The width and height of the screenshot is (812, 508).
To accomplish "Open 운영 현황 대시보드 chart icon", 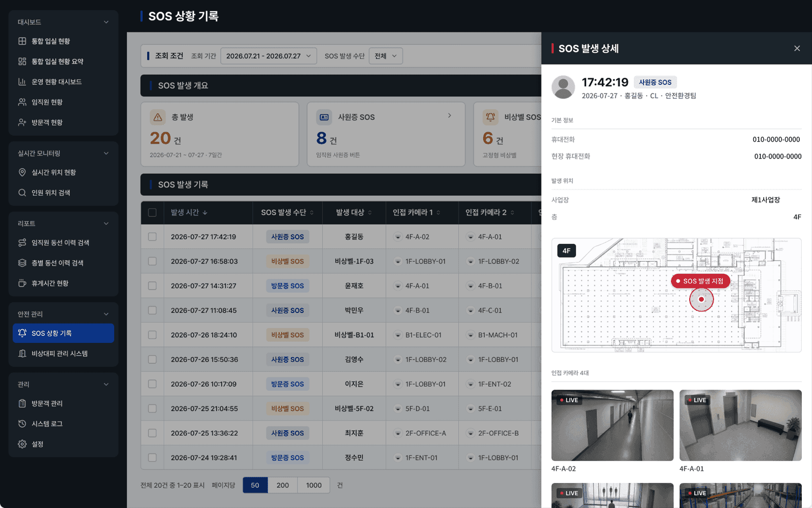I will click(22, 82).
